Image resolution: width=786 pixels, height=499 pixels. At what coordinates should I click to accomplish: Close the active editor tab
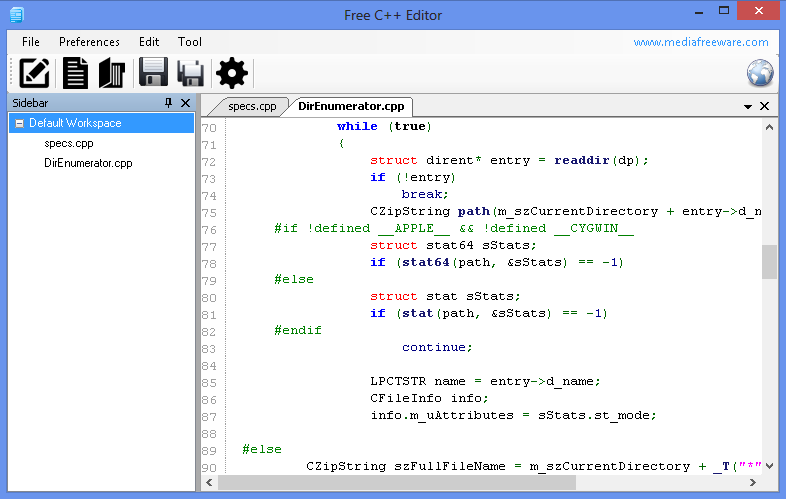coord(764,106)
